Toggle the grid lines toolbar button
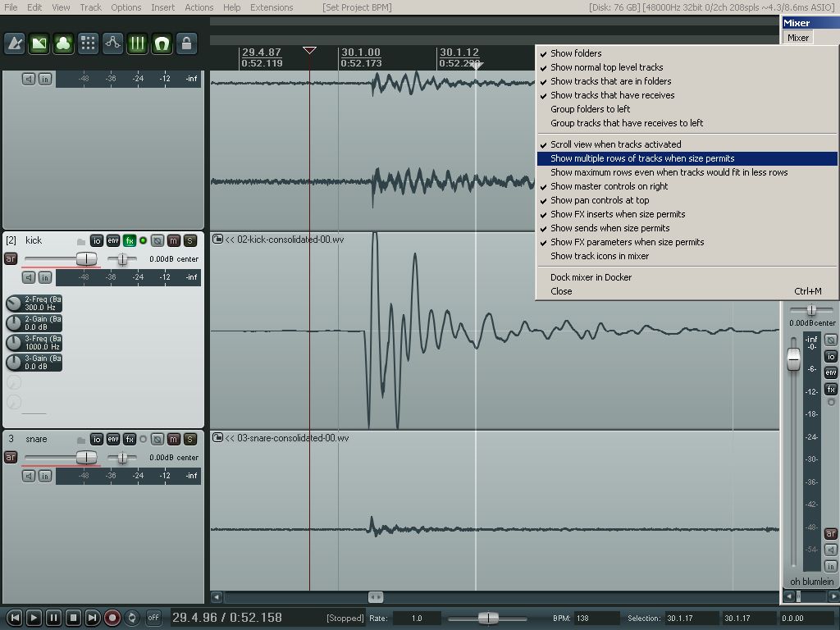Screen dimensions: 840x630 pos(137,43)
